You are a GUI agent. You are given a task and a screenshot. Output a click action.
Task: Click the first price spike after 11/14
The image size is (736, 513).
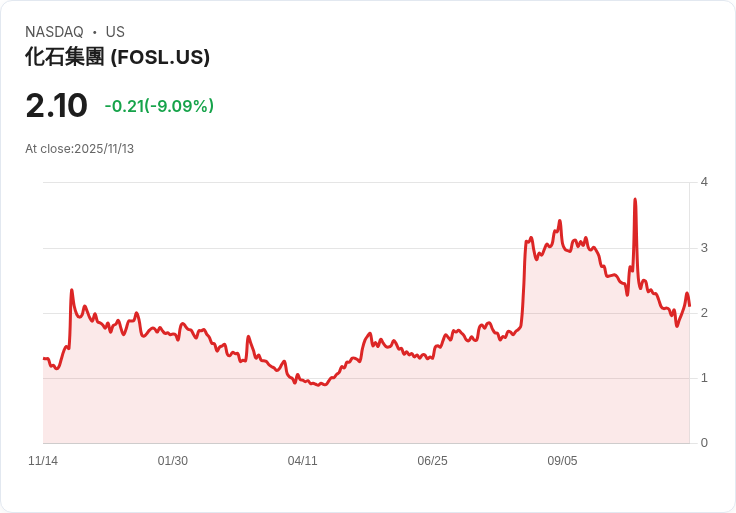[x=72, y=290]
